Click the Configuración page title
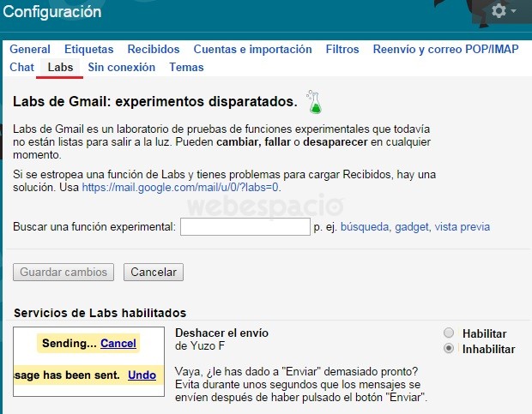The image size is (532, 414). tap(52, 12)
